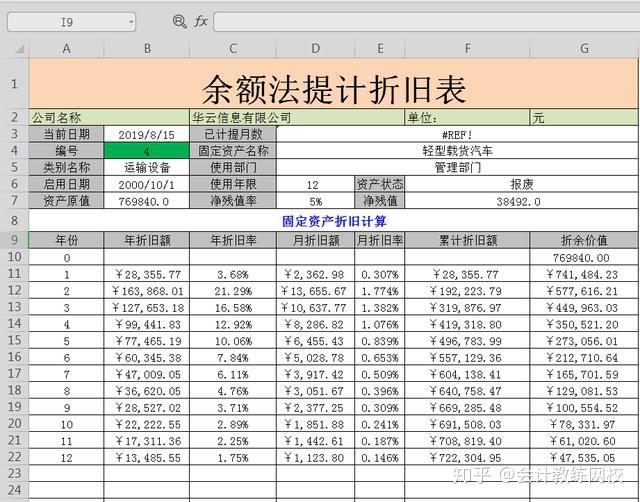The width and height of the screenshot is (640, 502).
Task: Click the cell ¥36,620.05
Action: pos(147,391)
